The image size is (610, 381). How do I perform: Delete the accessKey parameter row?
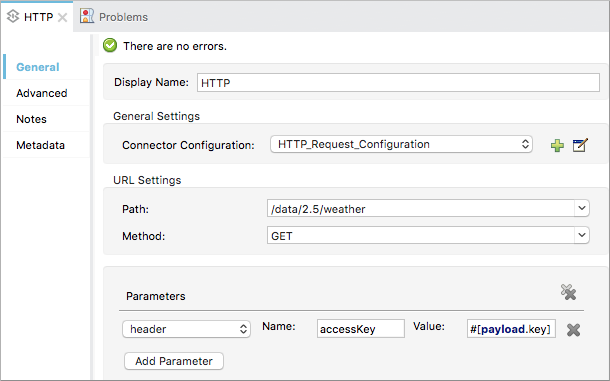click(573, 330)
